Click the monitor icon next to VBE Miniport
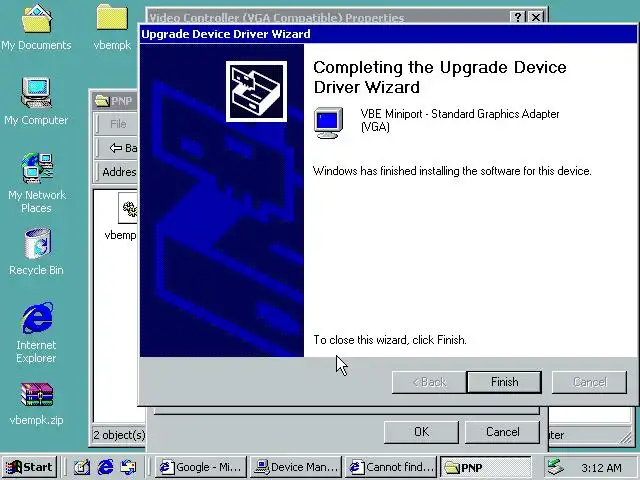Viewport: 640px width, 480px height. click(329, 122)
